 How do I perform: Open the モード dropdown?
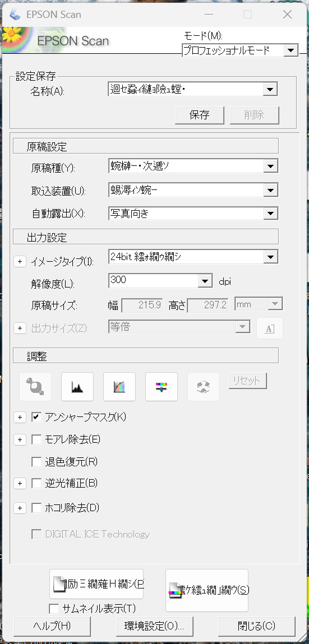coord(290,50)
